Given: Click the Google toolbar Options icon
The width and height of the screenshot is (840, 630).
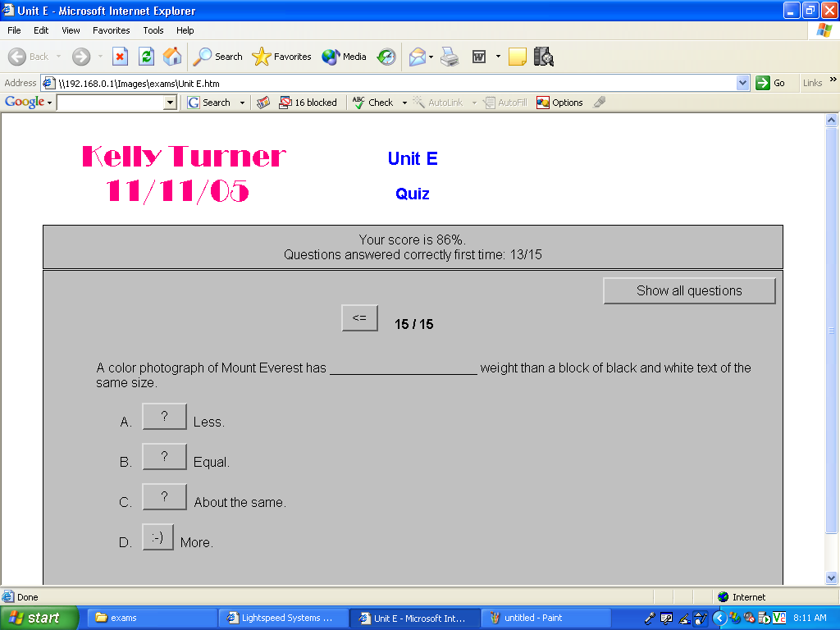Looking at the screenshot, I should 559,103.
